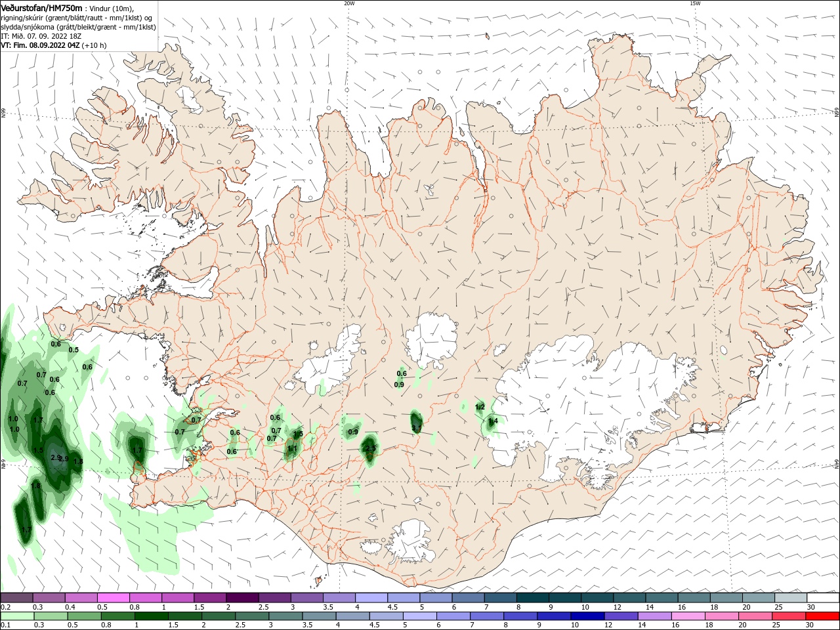This screenshot has height=630, width=840.
Task: Click the 3.1 precipitation value on the map
Action: 416,429
